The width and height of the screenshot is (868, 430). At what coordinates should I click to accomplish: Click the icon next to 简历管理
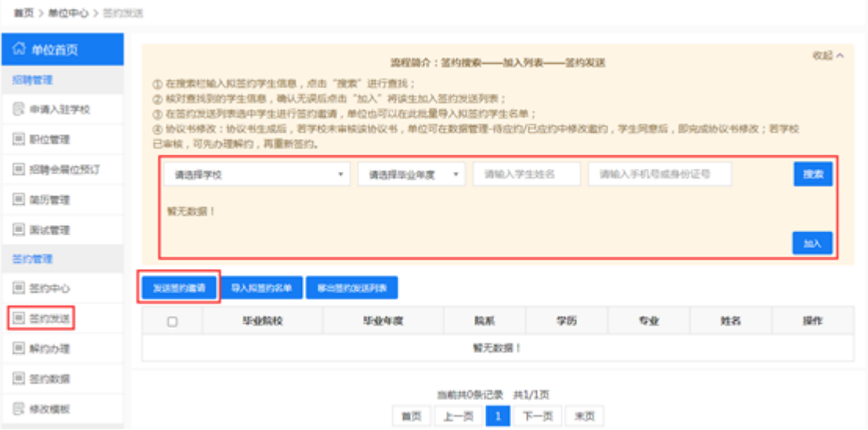coord(19,200)
